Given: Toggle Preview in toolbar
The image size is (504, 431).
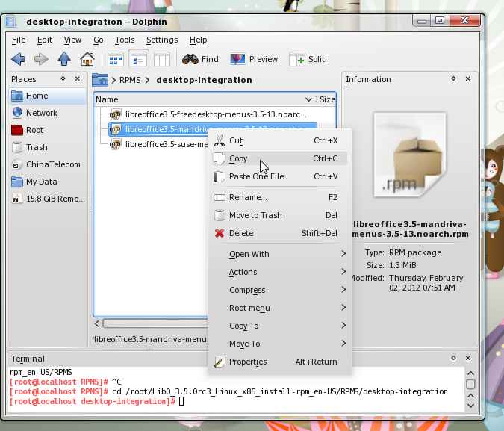Looking at the screenshot, I should click(x=255, y=59).
